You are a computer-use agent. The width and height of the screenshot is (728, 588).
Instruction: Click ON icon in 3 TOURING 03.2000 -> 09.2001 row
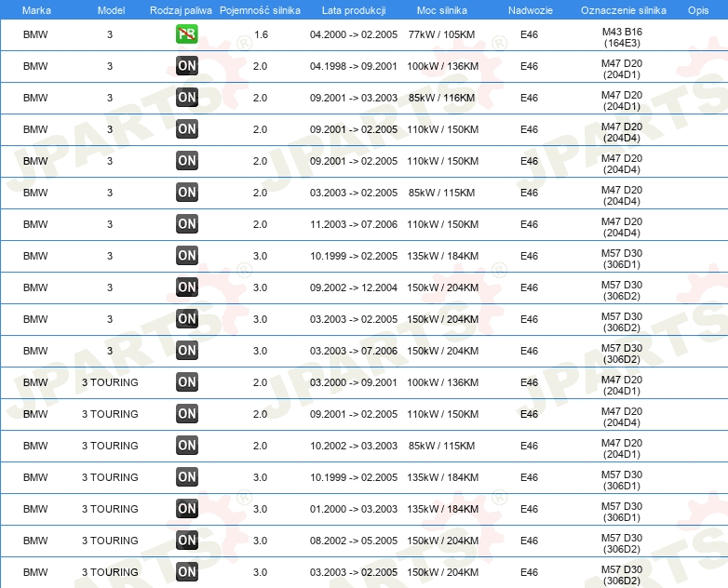tap(187, 382)
